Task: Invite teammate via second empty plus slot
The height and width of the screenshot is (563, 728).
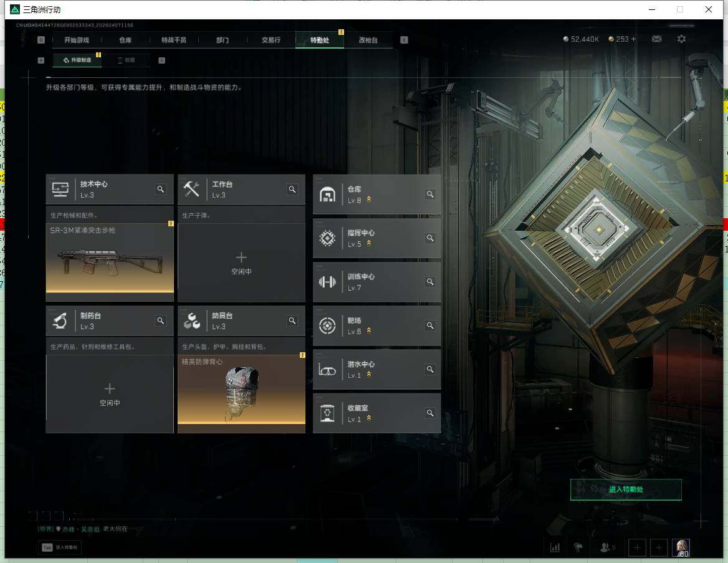Action: pyautogui.click(x=658, y=547)
